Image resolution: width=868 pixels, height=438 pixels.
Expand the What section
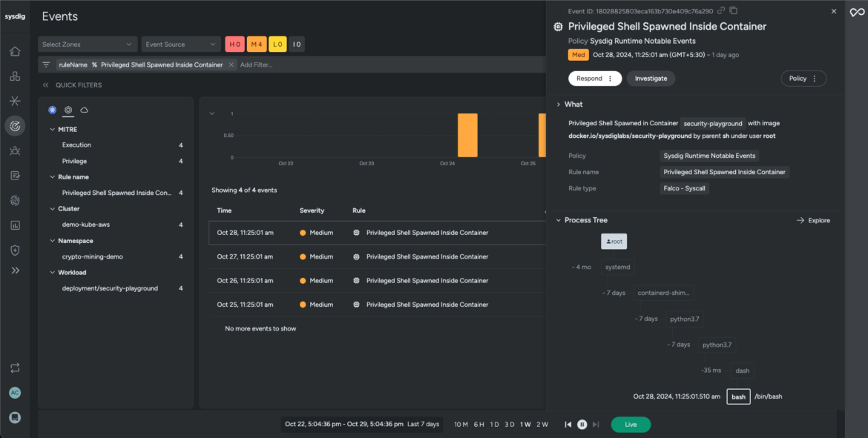tap(559, 104)
